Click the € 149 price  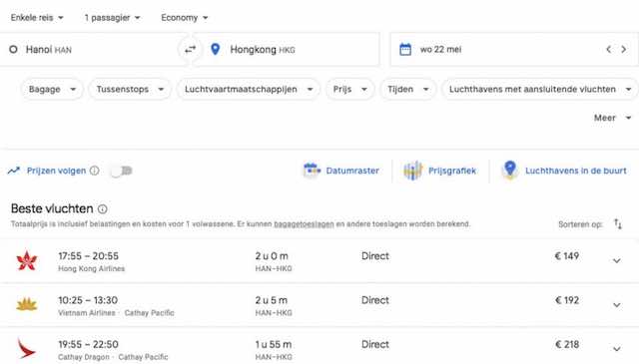(x=567, y=256)
